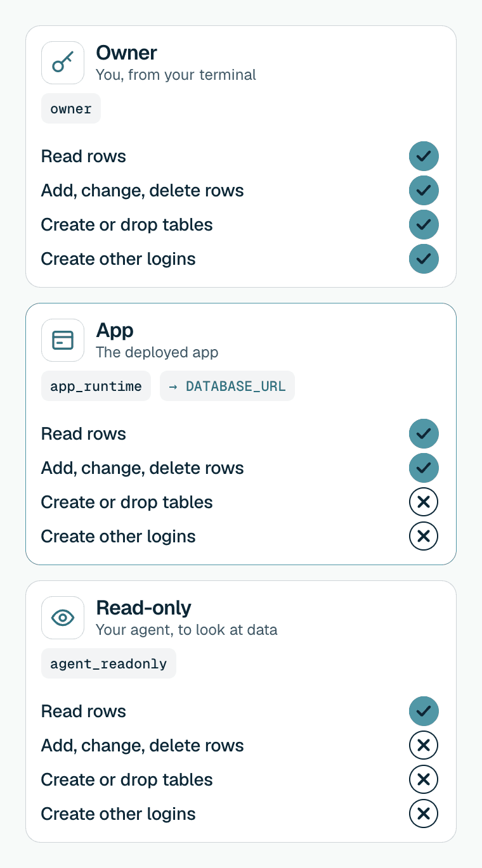Click Read-only's Create or drop tables X mark

pos(424,779)
